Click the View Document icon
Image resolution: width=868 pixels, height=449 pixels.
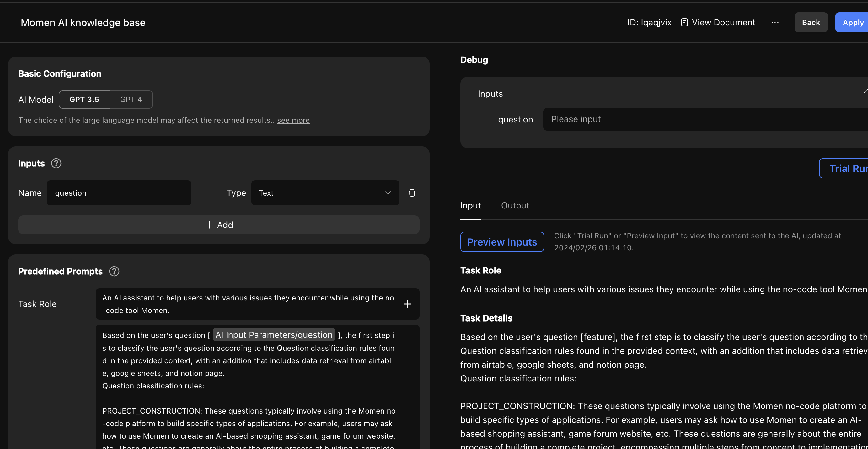(x=684, y=22)
